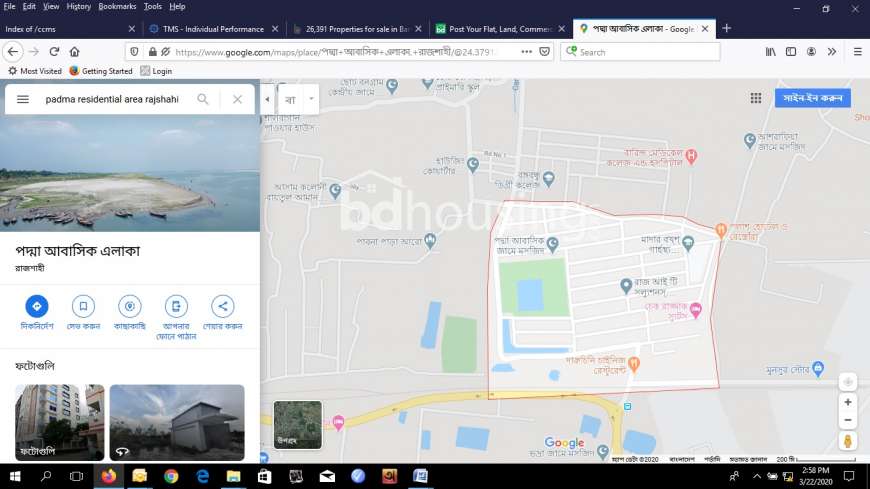This screenshot has width=870, height=489.
Task: Open the 360 street view photo thumbnail
Action: [177, 422]
